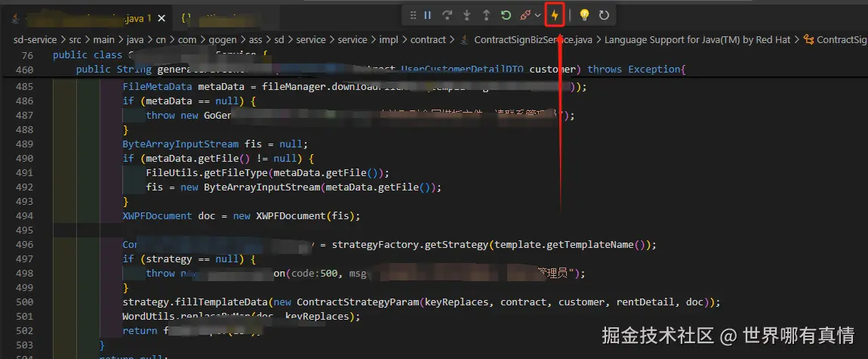The image size is (868, 359).
Task: Open gogen breadcrumb segment
Action: 223,39
